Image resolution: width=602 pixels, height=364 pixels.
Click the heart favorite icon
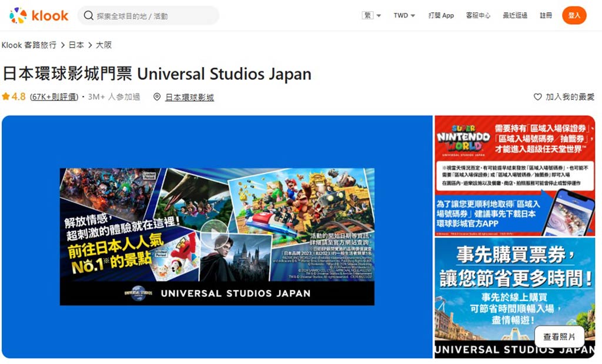tap(537, 97)
